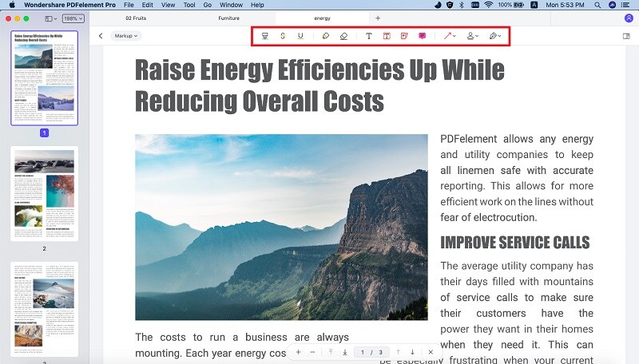Switch to the Furniture tab

(228, 18)
